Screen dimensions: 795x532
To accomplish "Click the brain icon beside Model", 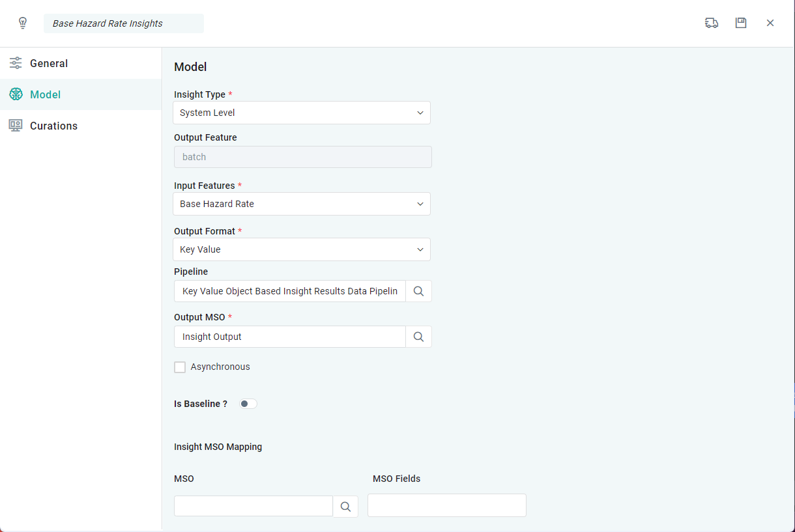I will tap(16, 94).
